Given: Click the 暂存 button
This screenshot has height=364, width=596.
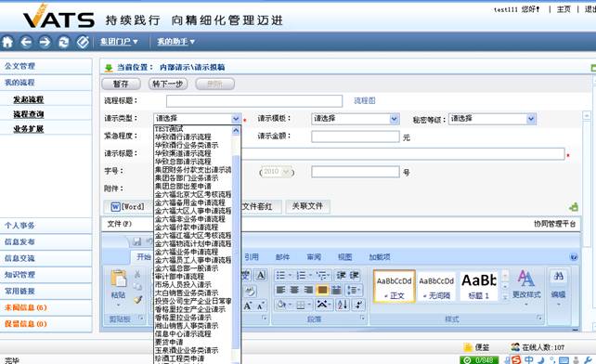Looking at the screenshot, I should pyautogui.click(x=121, y=84).
